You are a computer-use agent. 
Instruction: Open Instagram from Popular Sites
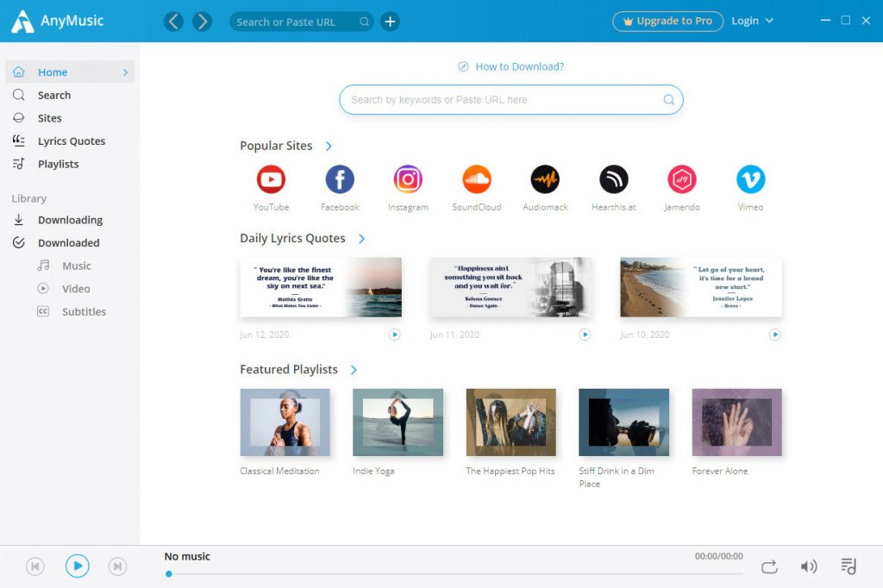click(x=408, y=179)
